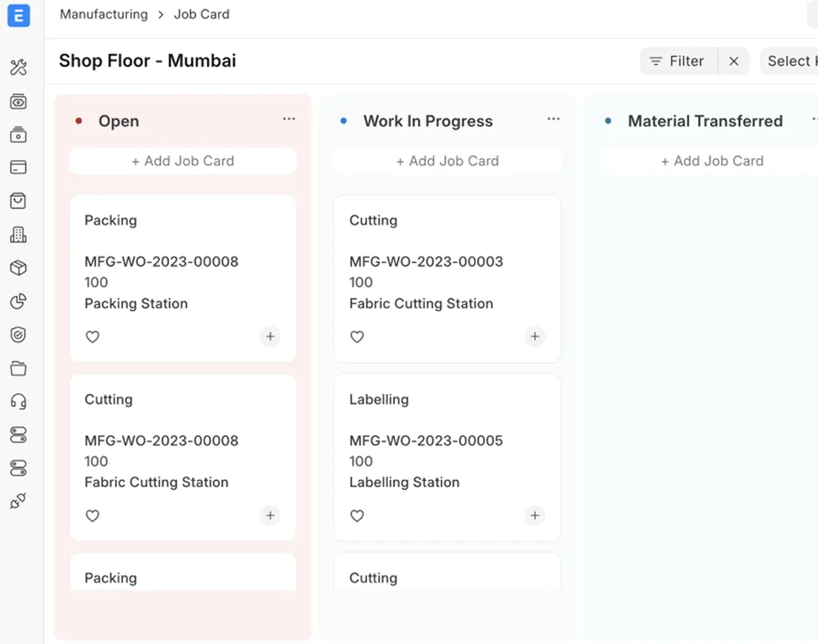Open the eye-card sidebar icon
Image resolution: width=818 pixels, height=644 pixels.
[x=19, y=101]
